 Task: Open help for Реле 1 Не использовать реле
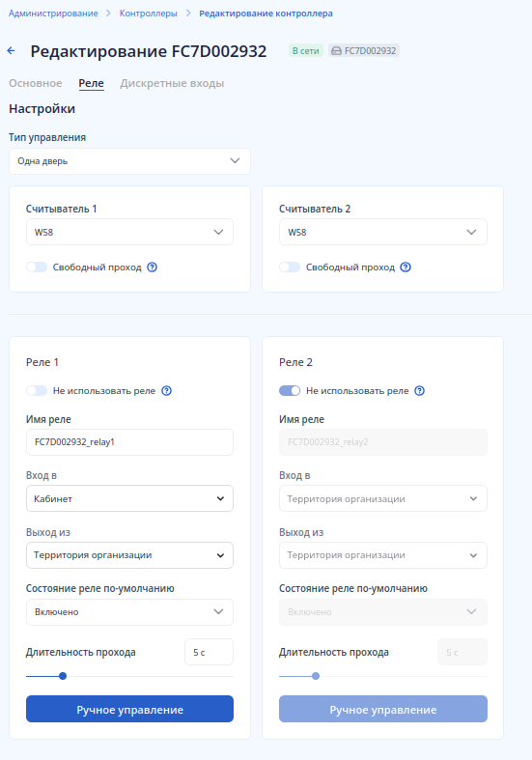pyautogui.click(x=166, y=391)
